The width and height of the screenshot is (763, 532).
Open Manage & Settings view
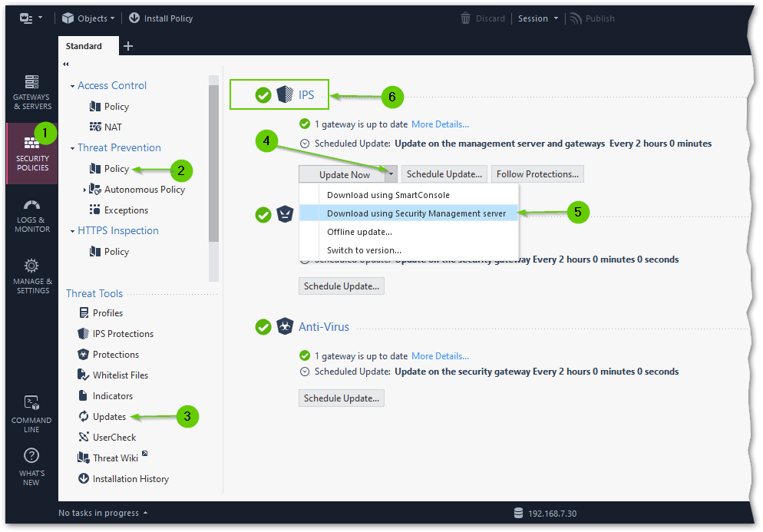tap(32, 276)
